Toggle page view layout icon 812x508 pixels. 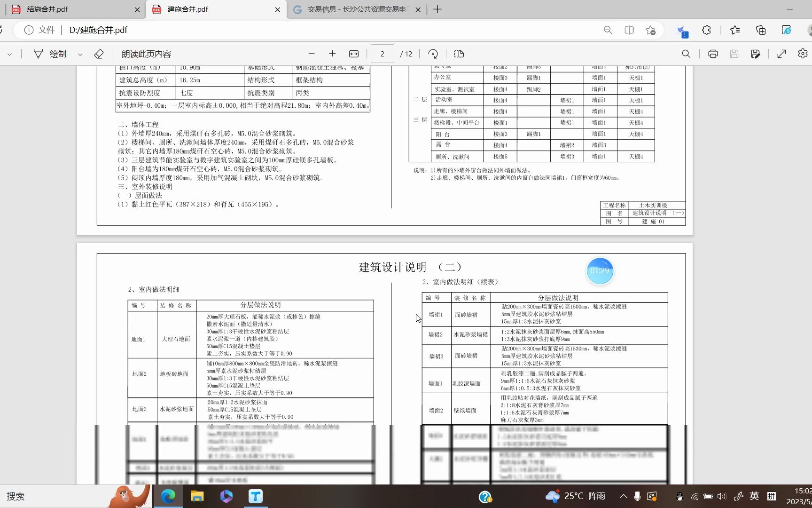point(459,54)
